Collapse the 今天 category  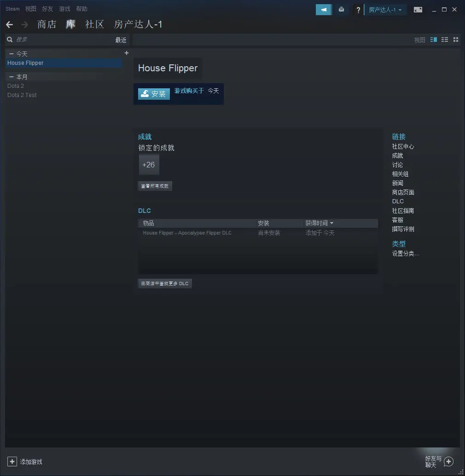[x=11, y=54]
